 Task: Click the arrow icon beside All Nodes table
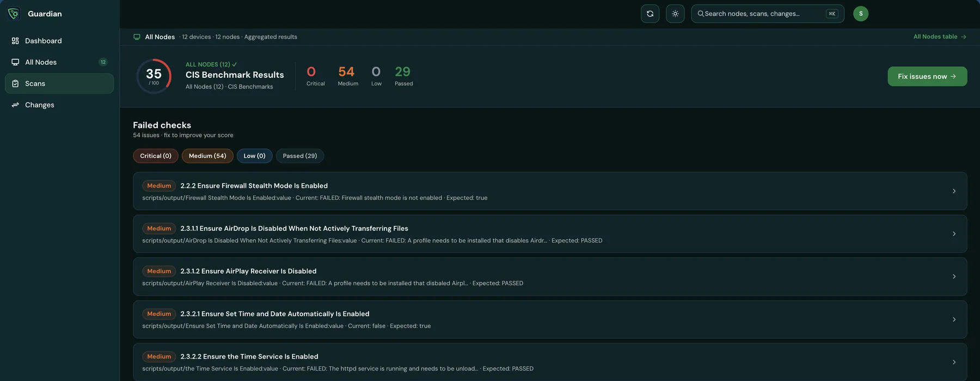point(964,37)
